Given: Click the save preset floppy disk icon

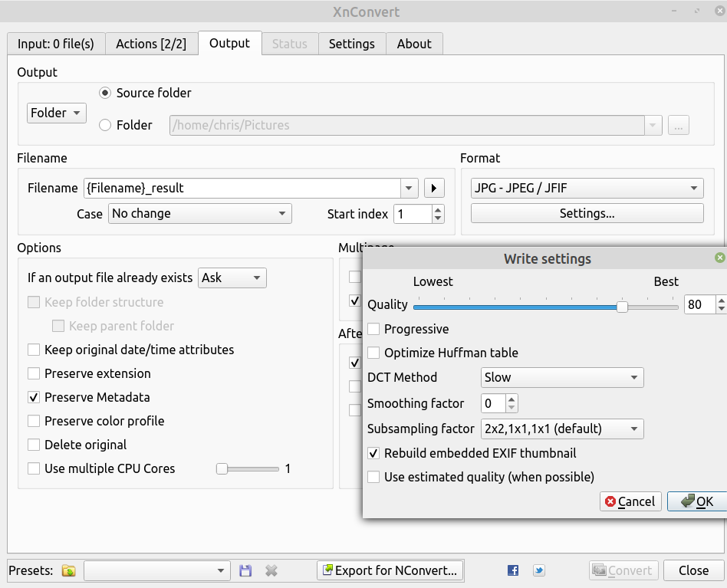Looking at the screenshot, I should (x=245, y=570).
